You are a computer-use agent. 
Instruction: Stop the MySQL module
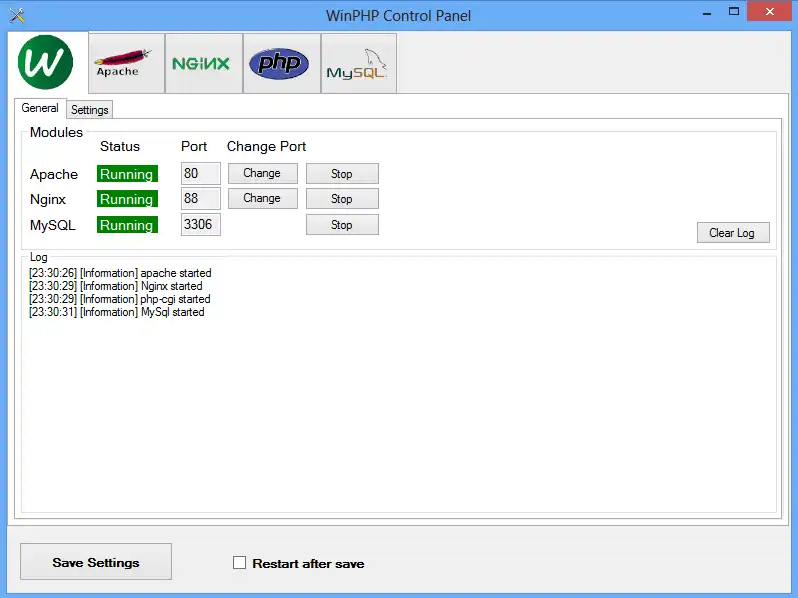[342, 224]
